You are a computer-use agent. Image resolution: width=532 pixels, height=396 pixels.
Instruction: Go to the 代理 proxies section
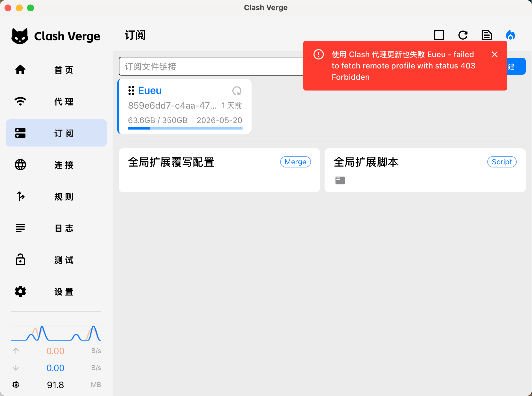click(x=56, y=101)
